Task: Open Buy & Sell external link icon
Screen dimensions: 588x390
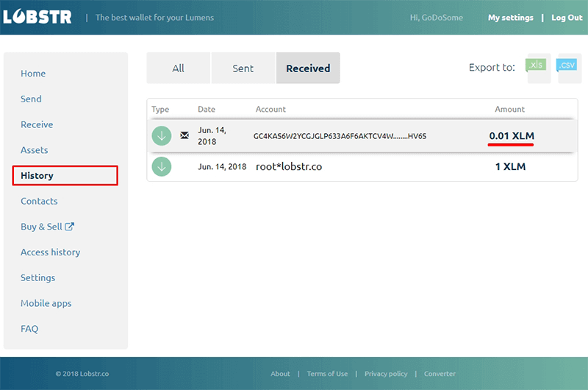Action: tap(69, 227)
